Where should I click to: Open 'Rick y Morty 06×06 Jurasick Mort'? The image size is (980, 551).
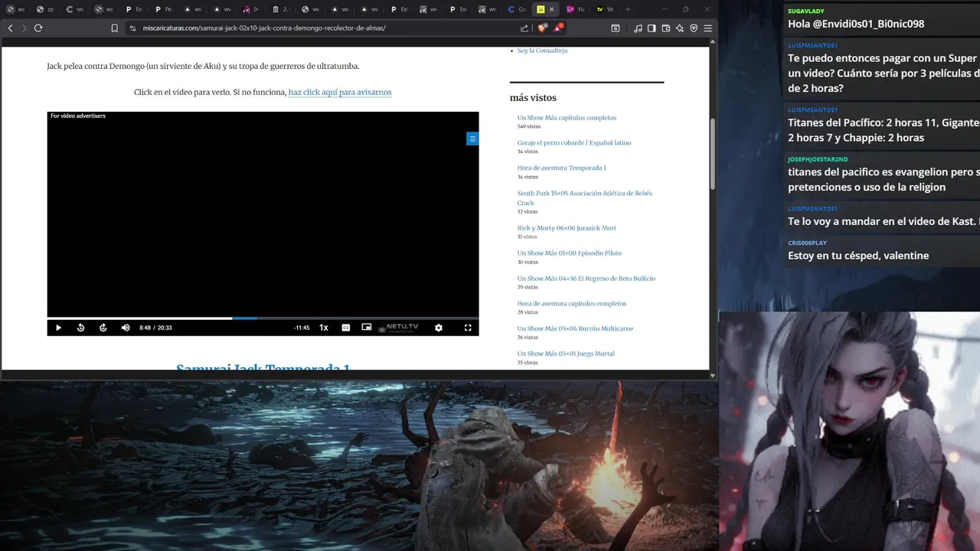(567, 228)
